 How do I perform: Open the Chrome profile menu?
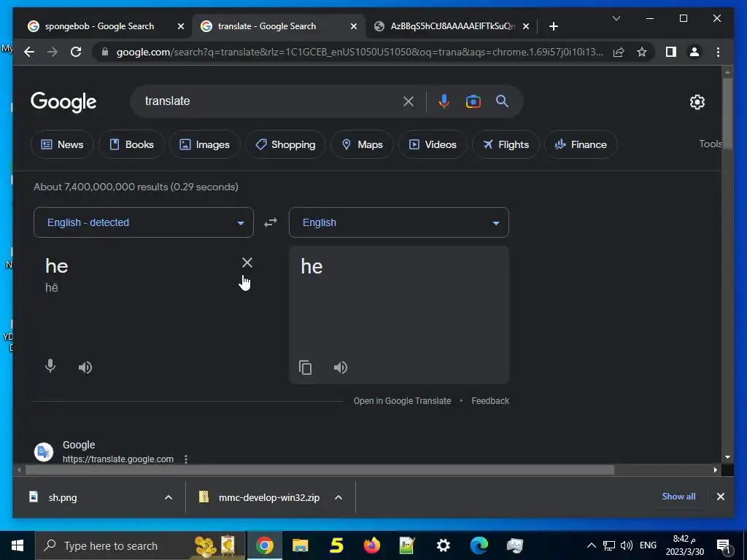694,52
